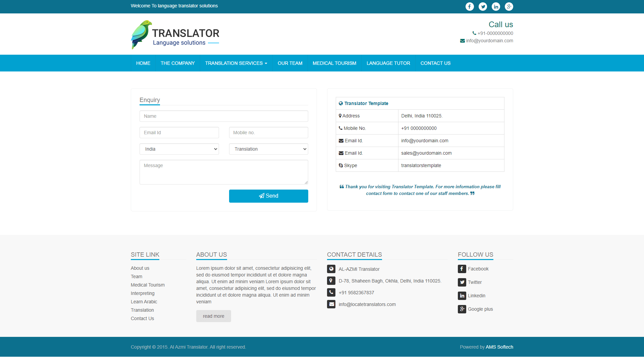The height and width of the screenshot is (357, 644).
Task: Open AMS Softech link
Action: point(499,347)
